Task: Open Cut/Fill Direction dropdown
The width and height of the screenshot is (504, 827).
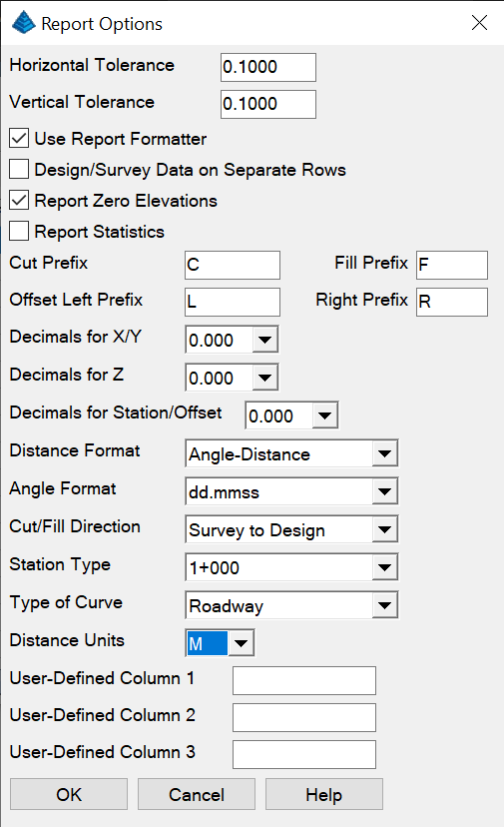Action: pyautogui.click(x=385, y=529)
